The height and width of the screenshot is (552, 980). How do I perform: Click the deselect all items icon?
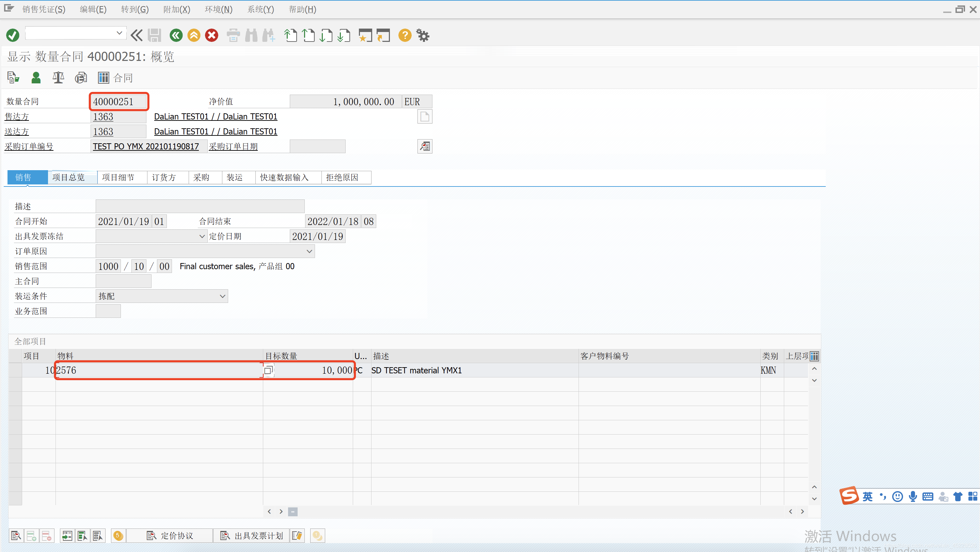(97, 536)
